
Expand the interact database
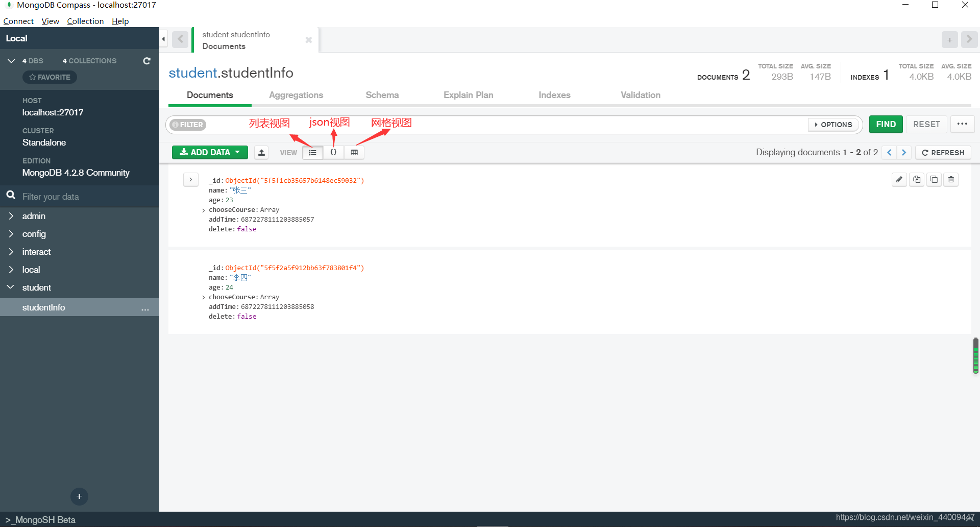pos(11,252)
